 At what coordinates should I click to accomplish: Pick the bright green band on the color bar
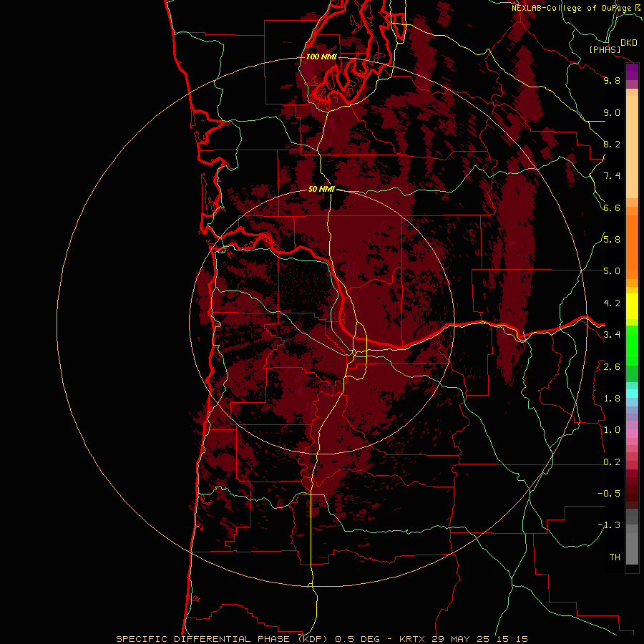tap(632, 346)
